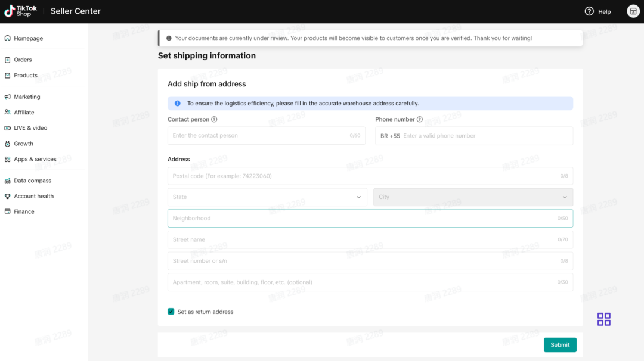Submit the shipping address form

pos(559,345)
